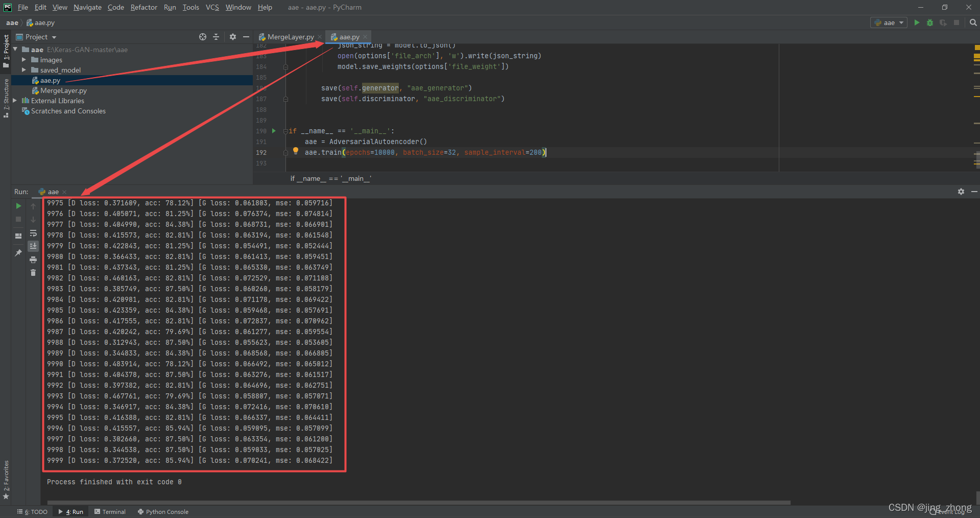Start debugging with the green bug icon
980x518 pixels.
point(930,22)
